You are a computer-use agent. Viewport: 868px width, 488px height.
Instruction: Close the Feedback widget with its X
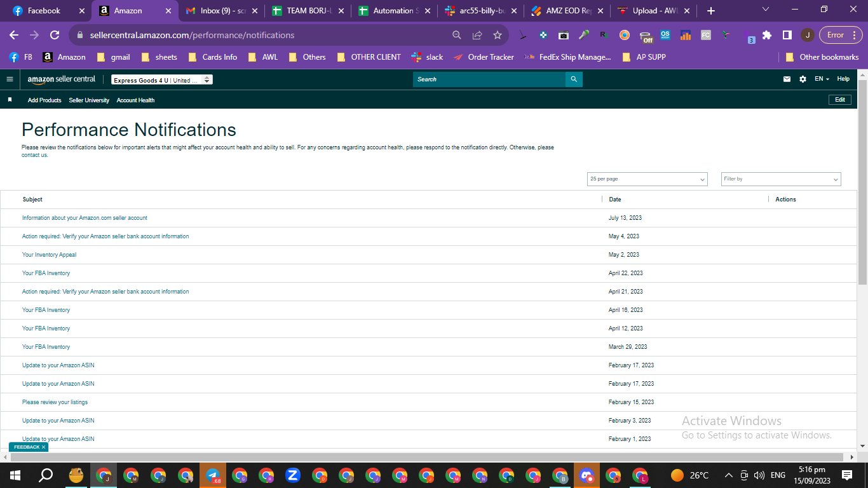[x=43, y=447]
